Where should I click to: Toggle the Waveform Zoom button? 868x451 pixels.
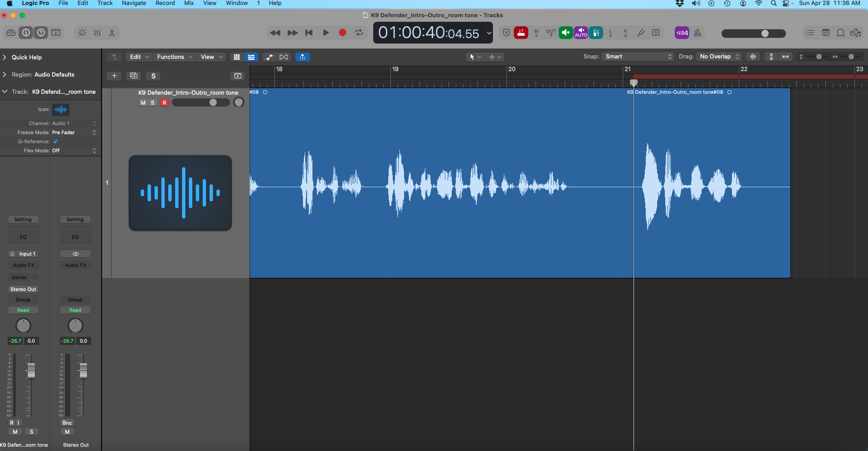pyautogui.click(x=753, y=57)
